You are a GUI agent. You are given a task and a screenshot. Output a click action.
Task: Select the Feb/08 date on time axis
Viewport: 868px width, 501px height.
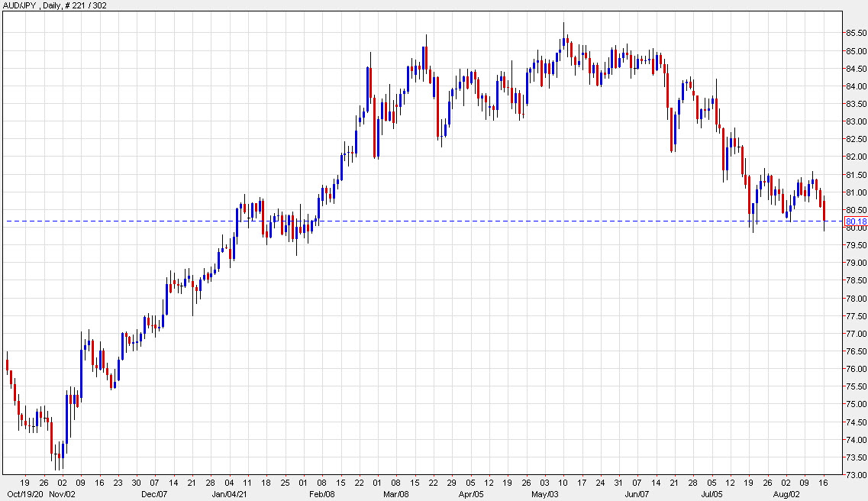click(x=321, y=494)
